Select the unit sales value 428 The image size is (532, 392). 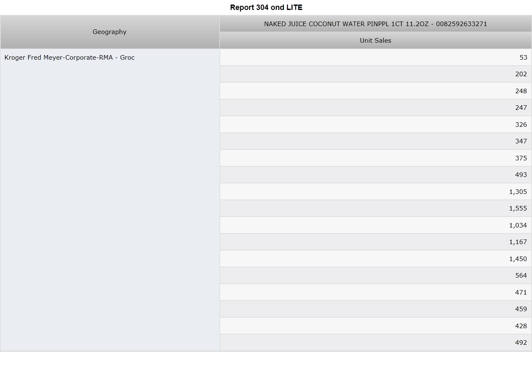(x=375, y=326)
